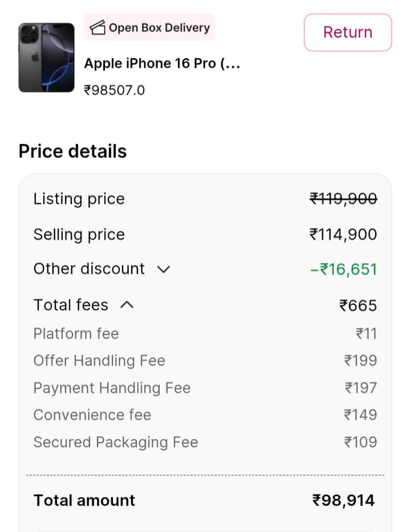Click the ₹98507.0 product price
Image resolution: width=410 pixels, height=532 pixels.
(114, 90)
